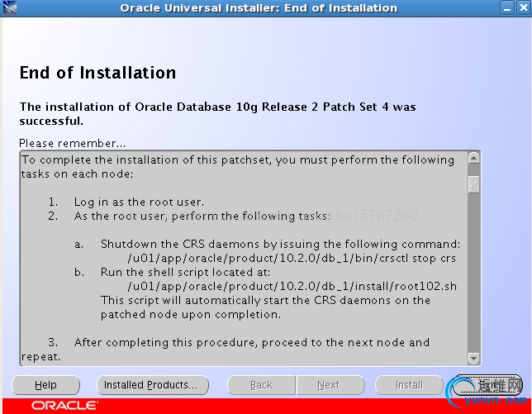Click the Oracle logo in the red footer

click(64, 406)
